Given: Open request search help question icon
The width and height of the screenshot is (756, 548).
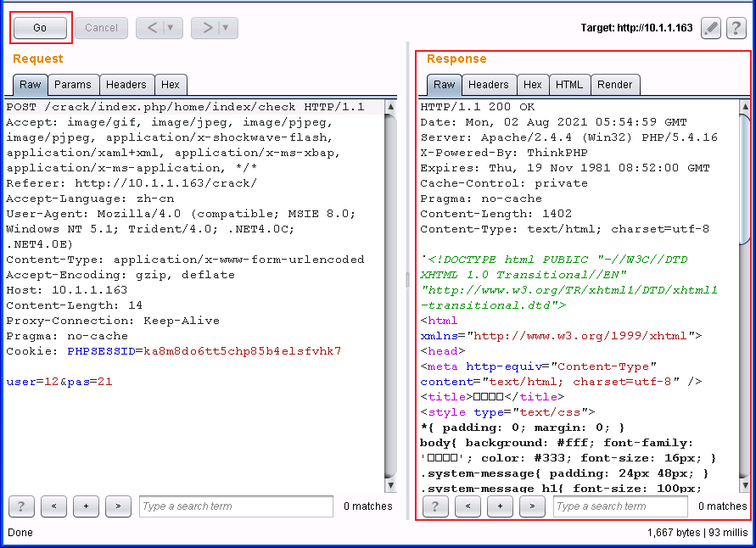Looking at the screenshot, I should click(21, 506).
